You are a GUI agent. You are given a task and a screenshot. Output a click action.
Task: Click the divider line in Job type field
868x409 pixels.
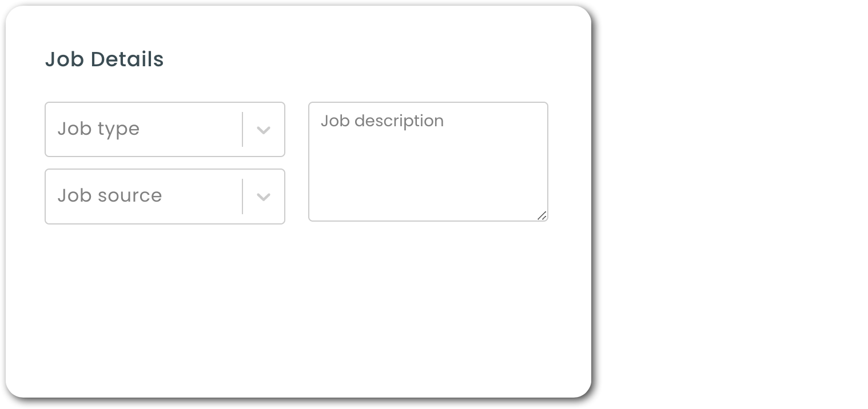tap(242, 130)
